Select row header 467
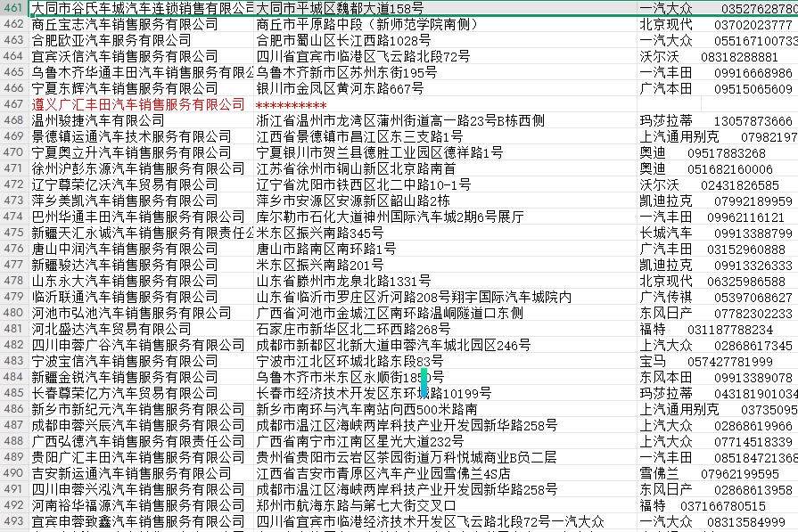This screenshot has height=532, width=798. [14, 104]
